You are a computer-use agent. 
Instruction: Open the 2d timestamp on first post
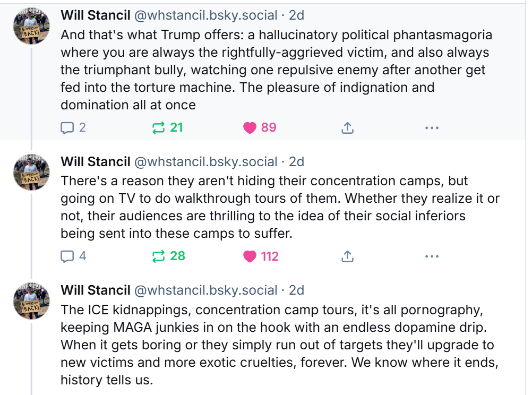(296, 15)
